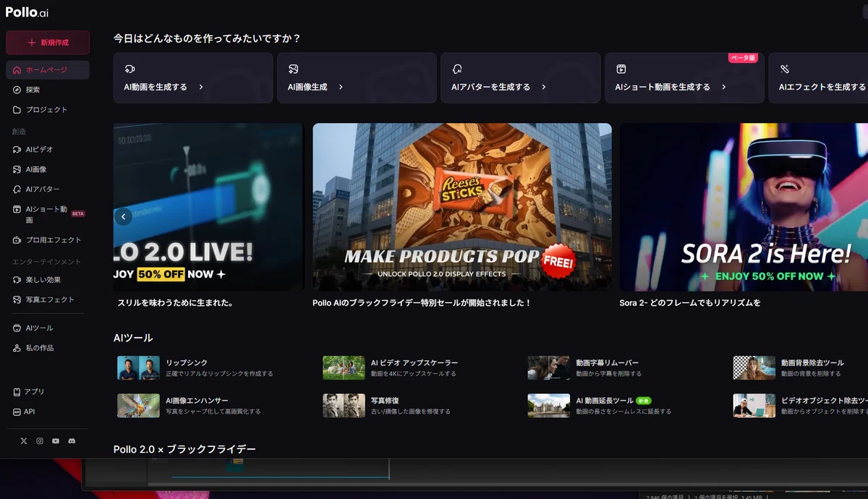This screenshot has height=499, width=868.
Task: Click the AI動画 card's video icon
Action: pyautogui.click(x=129, y=69)
